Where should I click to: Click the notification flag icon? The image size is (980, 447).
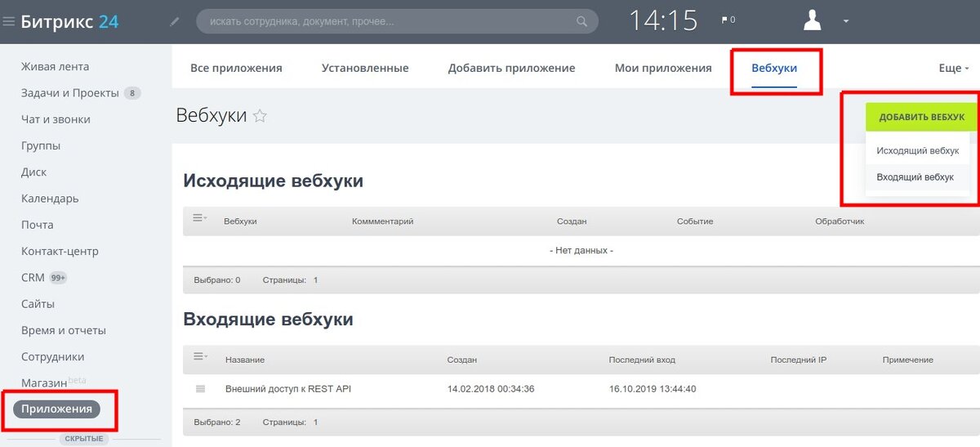pyautogui.click(x=724, y=20)
